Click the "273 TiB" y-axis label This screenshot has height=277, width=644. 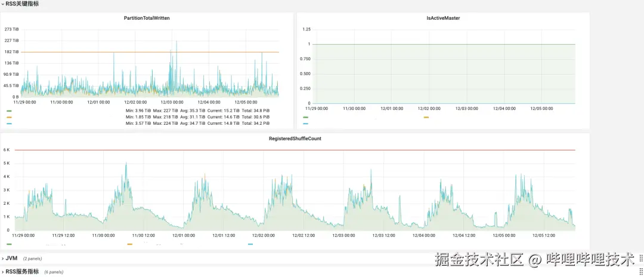[x=11, y=29]
